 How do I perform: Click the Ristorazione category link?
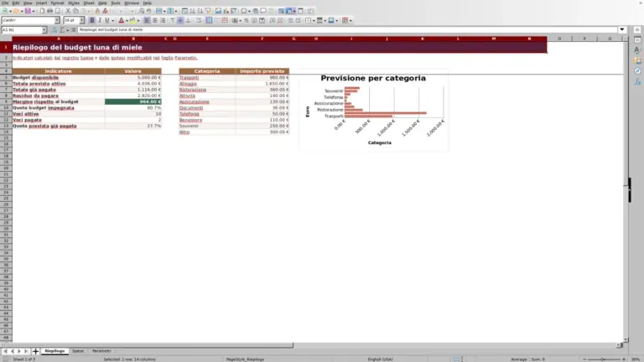click(193, 90)
